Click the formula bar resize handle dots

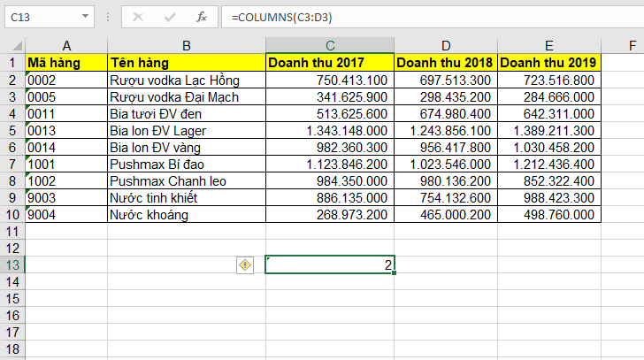[107, 17]
